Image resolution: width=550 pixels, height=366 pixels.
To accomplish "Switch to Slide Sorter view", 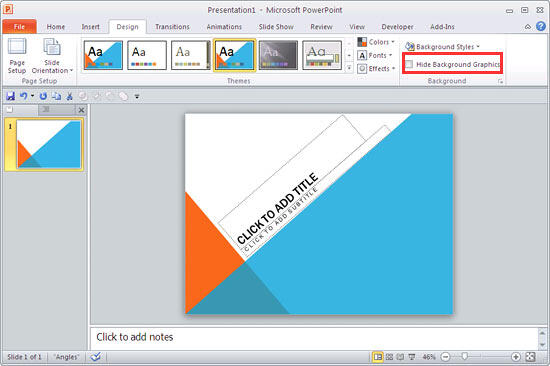I will 389,357.
